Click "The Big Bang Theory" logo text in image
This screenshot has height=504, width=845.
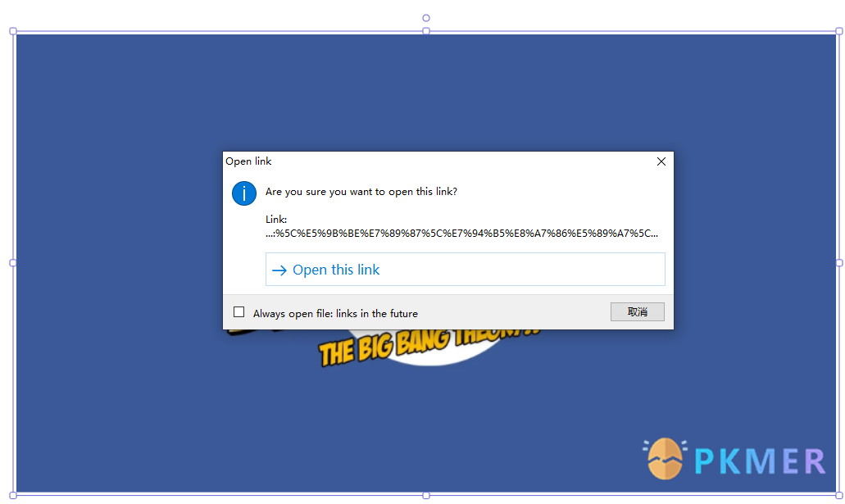[429, 347]
